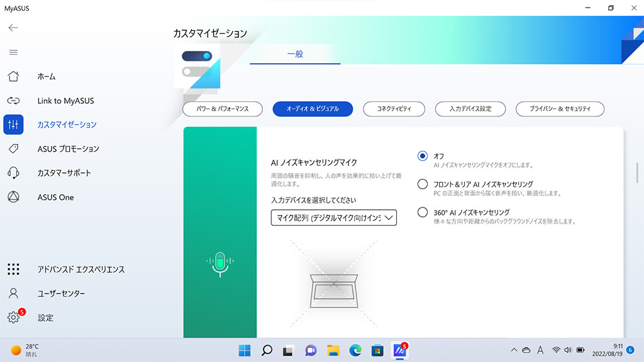
Task: Open カスタマーサポート headset icon
Action: pos(13,173)
